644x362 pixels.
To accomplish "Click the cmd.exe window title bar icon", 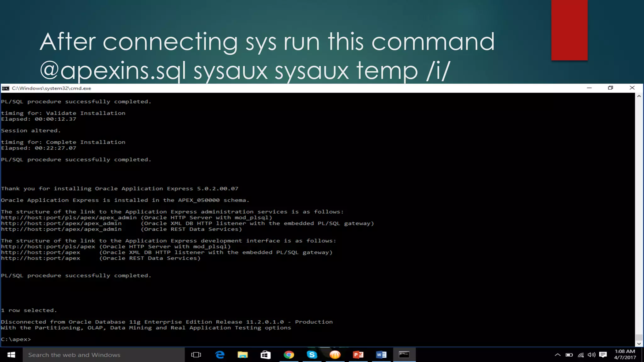I will (x=6, y=88).
